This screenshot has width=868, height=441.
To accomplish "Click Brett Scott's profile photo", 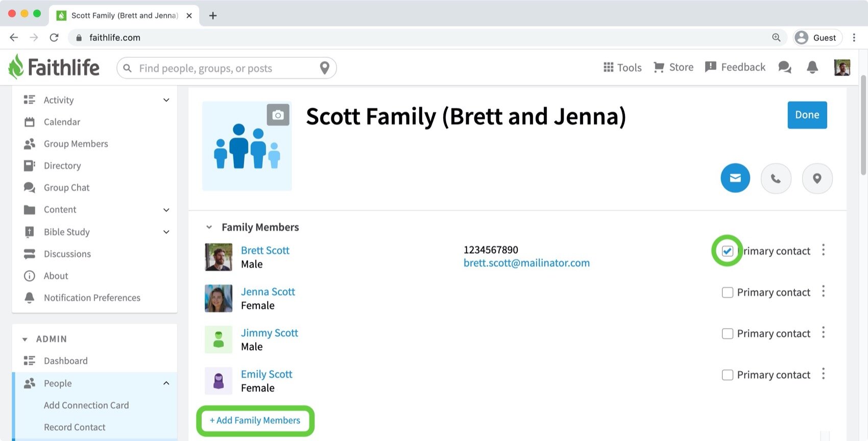I will point(219,257).
